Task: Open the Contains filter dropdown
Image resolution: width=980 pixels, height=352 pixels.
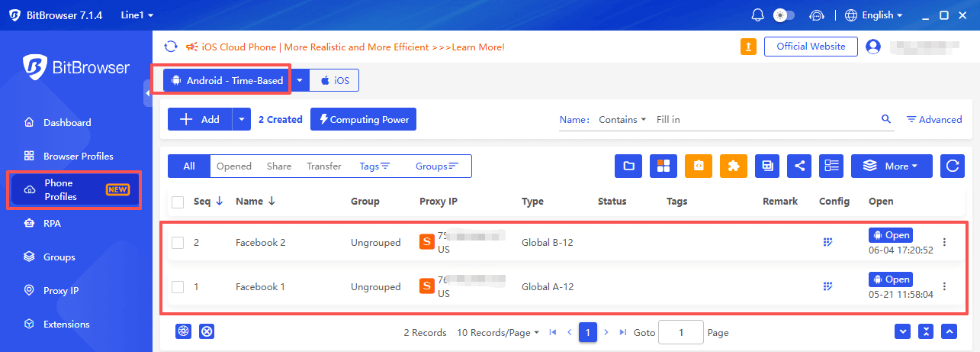Action: click(622, 120)
